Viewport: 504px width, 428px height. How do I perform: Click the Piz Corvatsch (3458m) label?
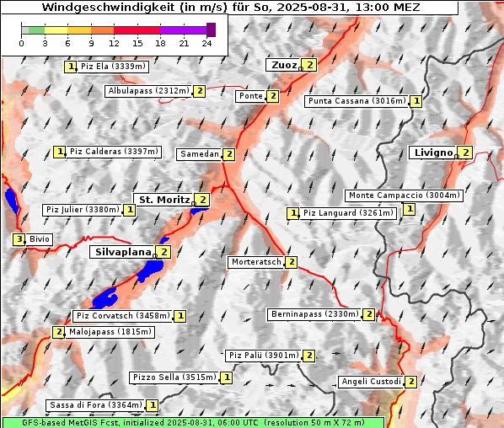pos(123,316)
